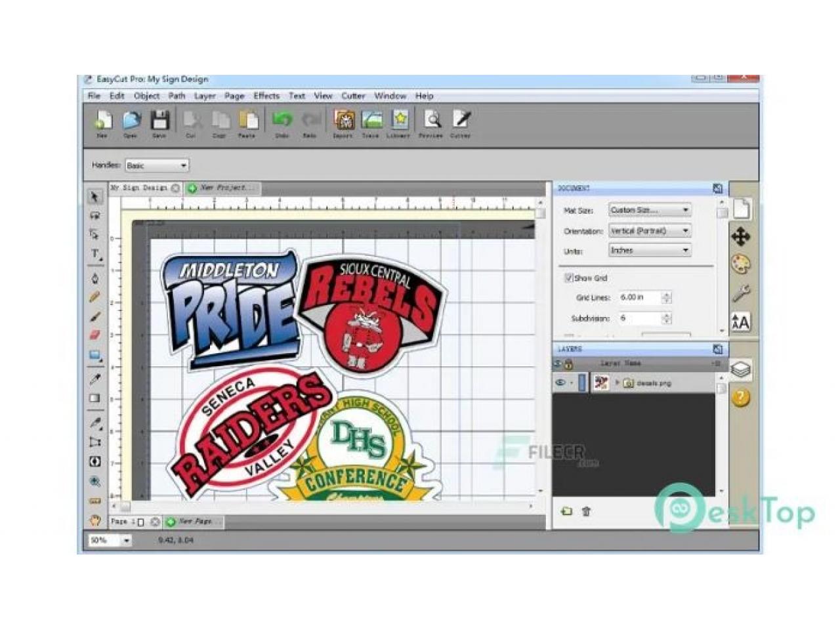Open the Position move-arrows panel icon

click(741, 236)
